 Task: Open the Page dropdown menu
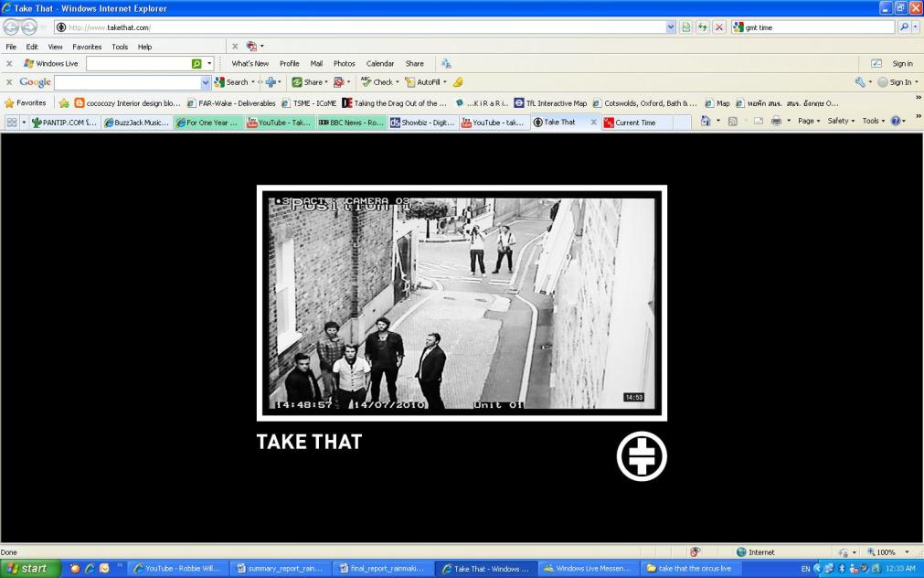point(809,121)
